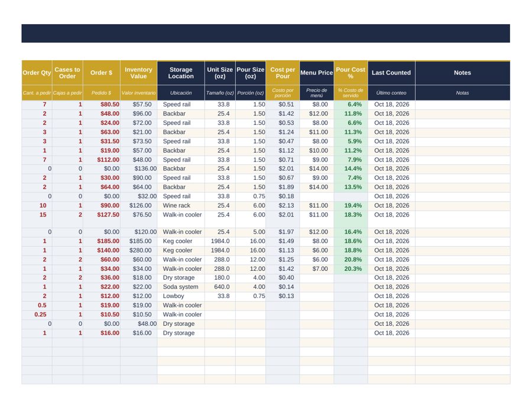This screenshot has height=411, width=532.
Task: Select the "Pedido $" subheader cell
Action: coord(102,93)
